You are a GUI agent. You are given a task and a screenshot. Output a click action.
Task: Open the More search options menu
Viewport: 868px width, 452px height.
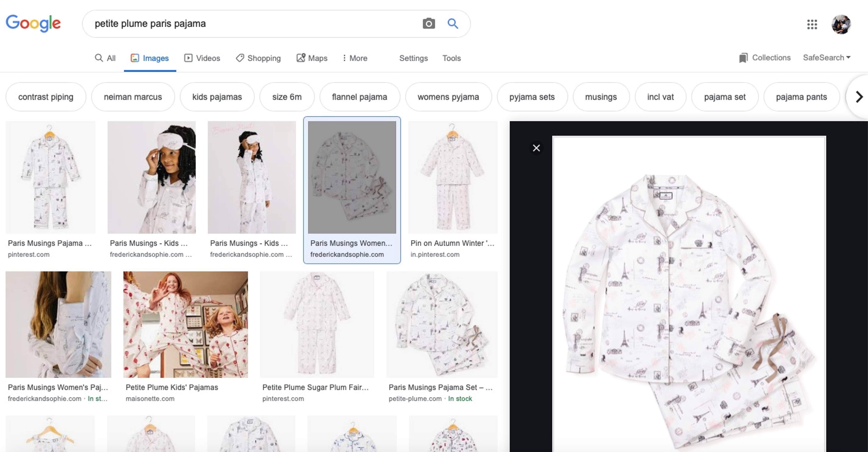pyautogui.click(x=354, y=58)
